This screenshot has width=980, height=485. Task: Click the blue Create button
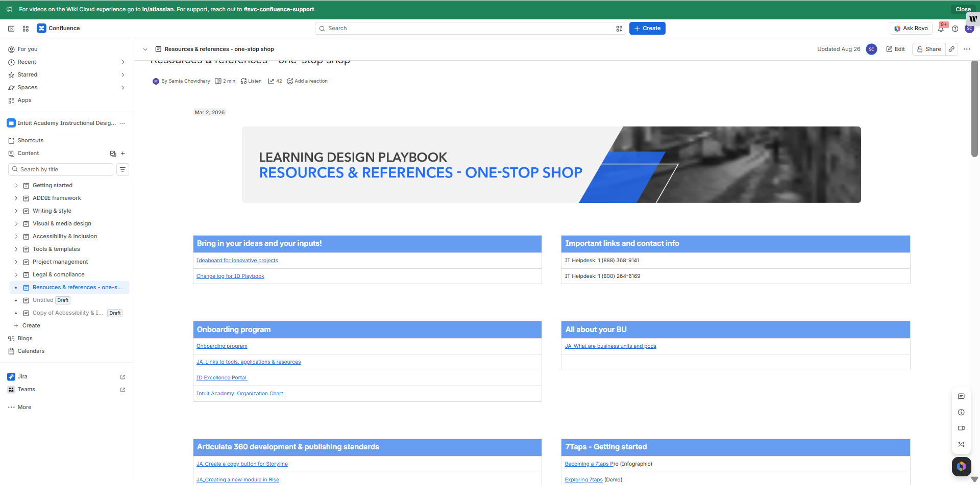(647, 29)
